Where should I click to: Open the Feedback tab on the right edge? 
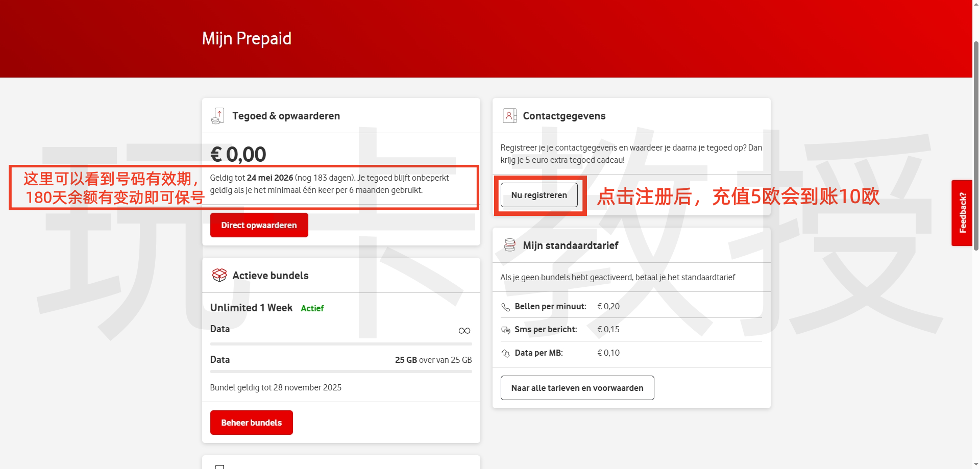click(x=962, y=212)
